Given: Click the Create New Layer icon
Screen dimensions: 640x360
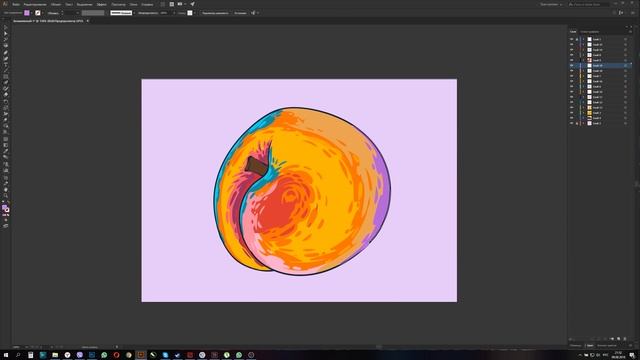Looking at the screenshot, I should click(618, 339).
